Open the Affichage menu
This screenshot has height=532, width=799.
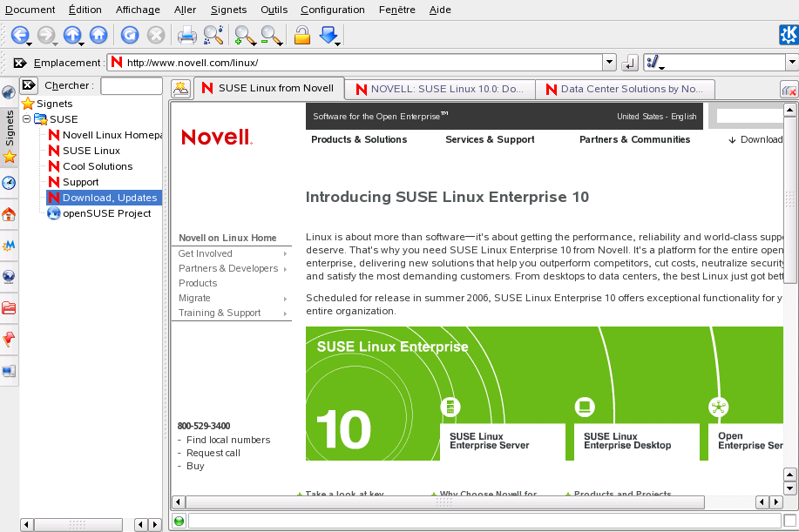[138, 10]
